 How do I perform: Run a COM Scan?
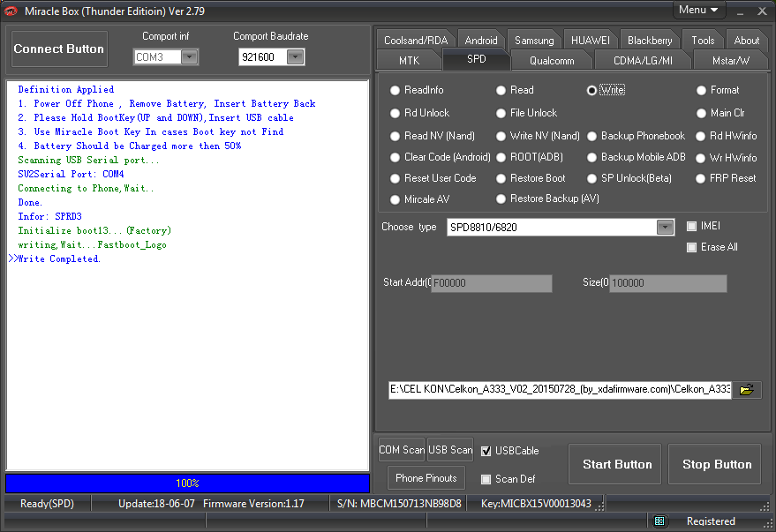(x=402, y=450)
